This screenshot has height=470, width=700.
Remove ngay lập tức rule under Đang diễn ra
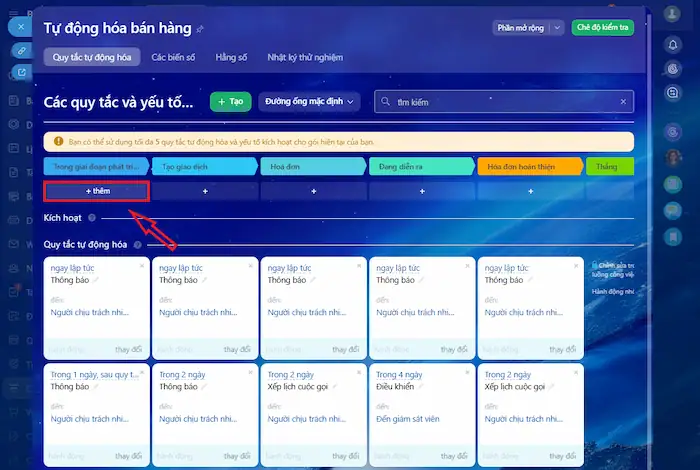[x=467, y=266]
